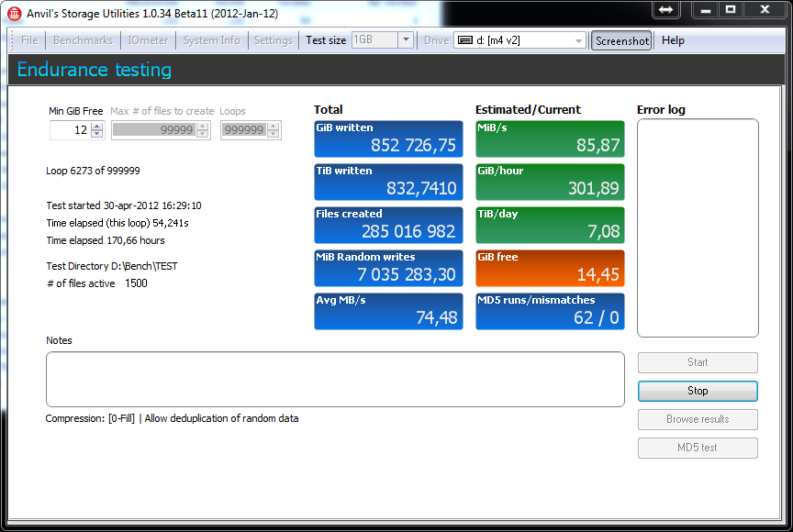Click the Anvil's Storage Utilities app icon

click(x=14, y=13)
